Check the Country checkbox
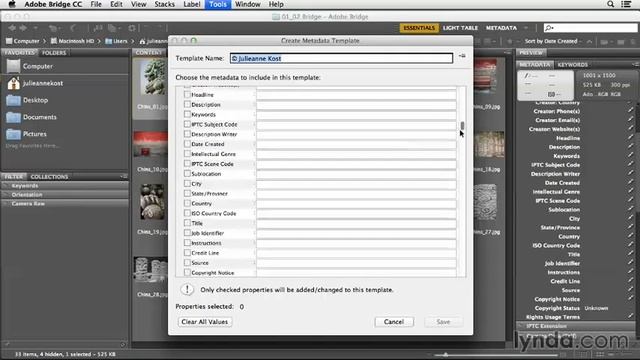The width and height of the screenshot is (640, 360). [187, 203]
